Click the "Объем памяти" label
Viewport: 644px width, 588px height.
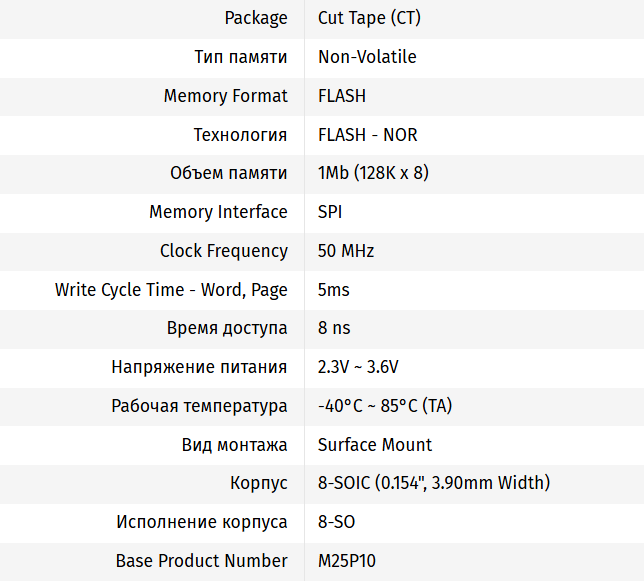coord(228,173)
